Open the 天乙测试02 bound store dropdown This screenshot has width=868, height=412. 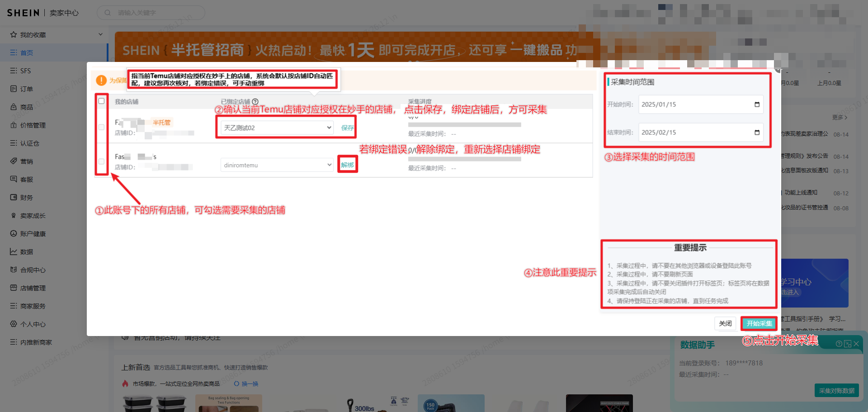click(277, 128)
